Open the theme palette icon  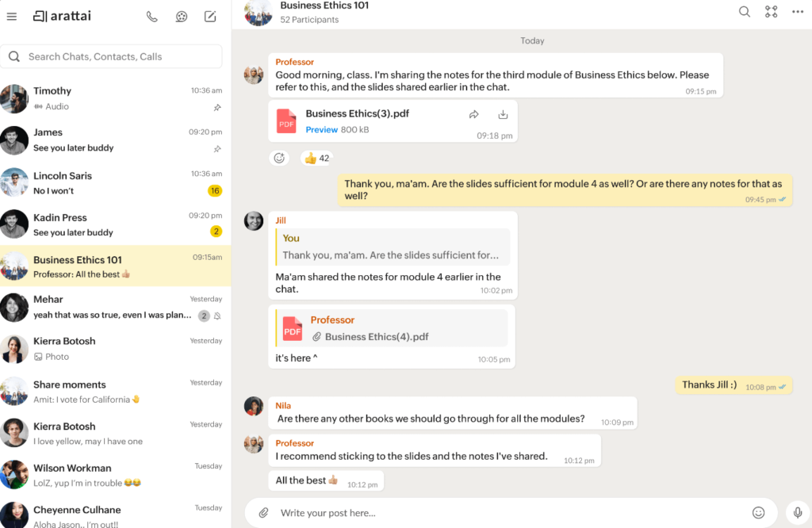182,17
